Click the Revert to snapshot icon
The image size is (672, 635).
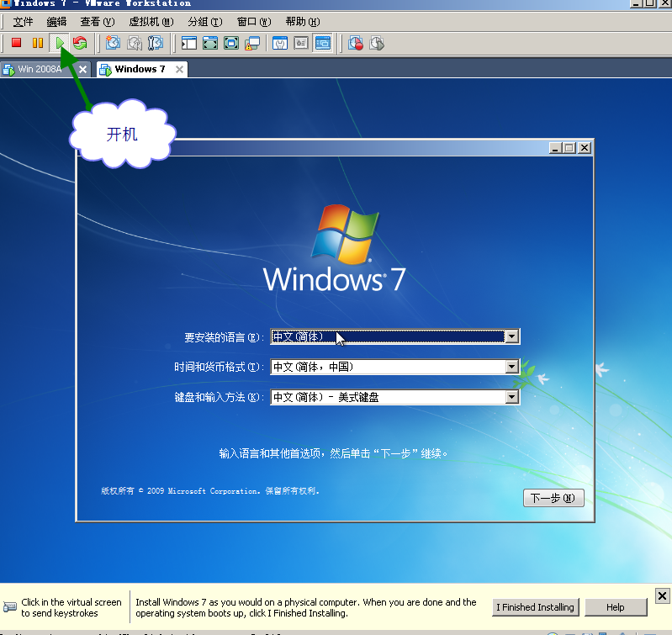click(x=134, y=43)
